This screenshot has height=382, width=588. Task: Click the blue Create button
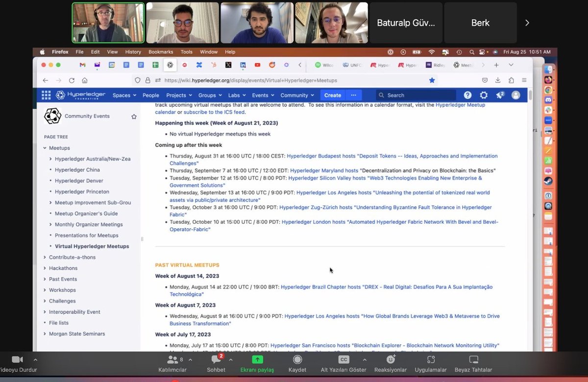(x=333, y=95)
